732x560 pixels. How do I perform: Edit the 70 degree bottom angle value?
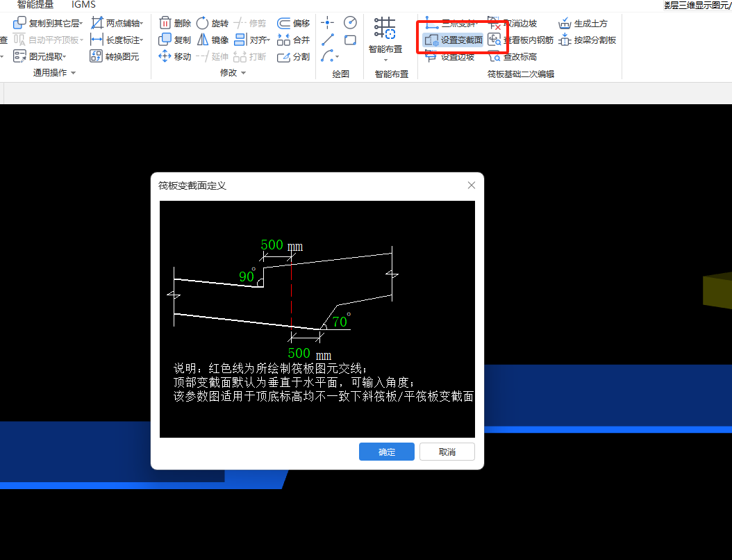340,321
